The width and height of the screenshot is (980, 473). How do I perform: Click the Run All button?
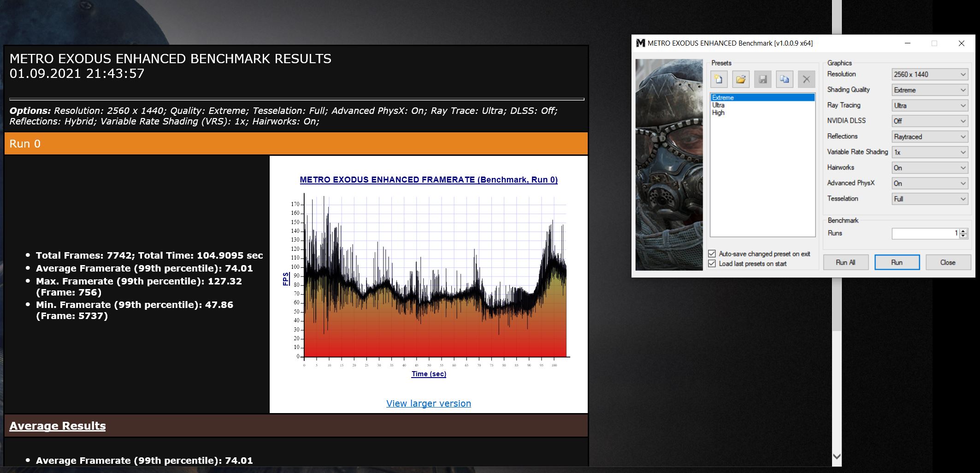click(846, 262)
